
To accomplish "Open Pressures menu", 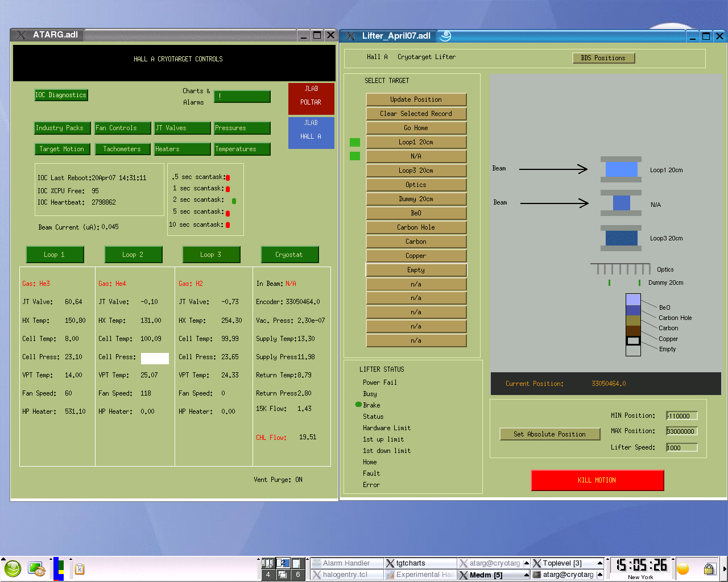I will click(242, 128).
